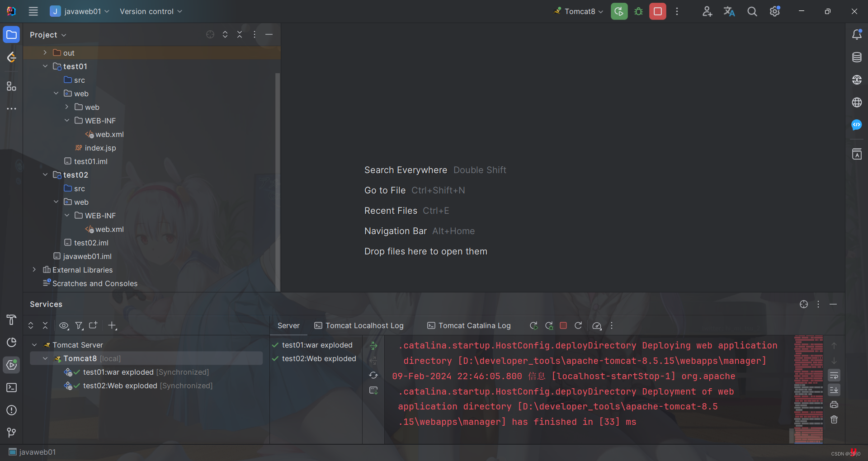Open the Build hammer tool window

click(x=11, y=320)
